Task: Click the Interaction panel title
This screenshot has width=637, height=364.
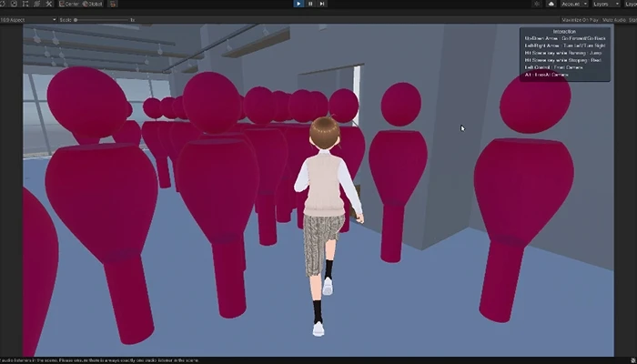Action: [564, 31]
